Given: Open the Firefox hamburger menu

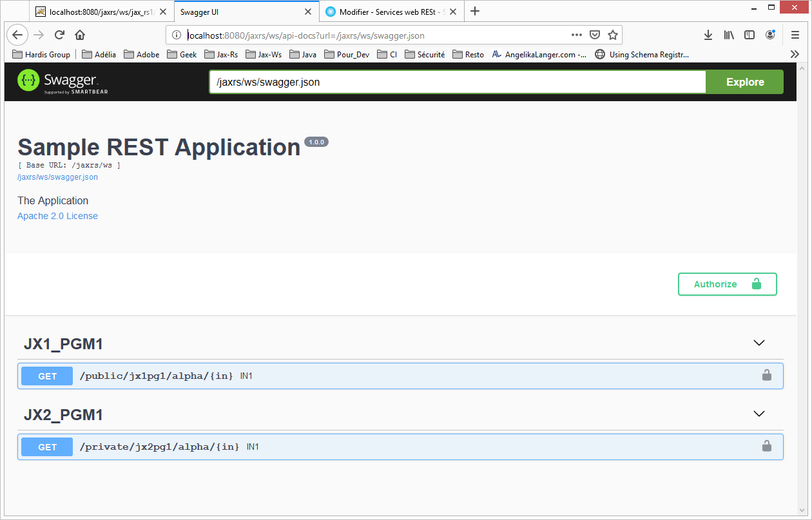Looking at the screenshot, I should (x=795, y=35).
